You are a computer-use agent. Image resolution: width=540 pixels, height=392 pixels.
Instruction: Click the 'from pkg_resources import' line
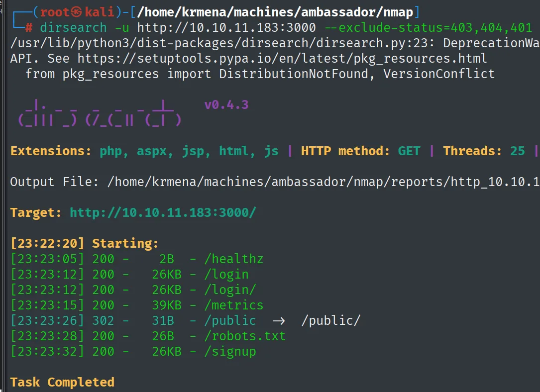tap(260, 74)
